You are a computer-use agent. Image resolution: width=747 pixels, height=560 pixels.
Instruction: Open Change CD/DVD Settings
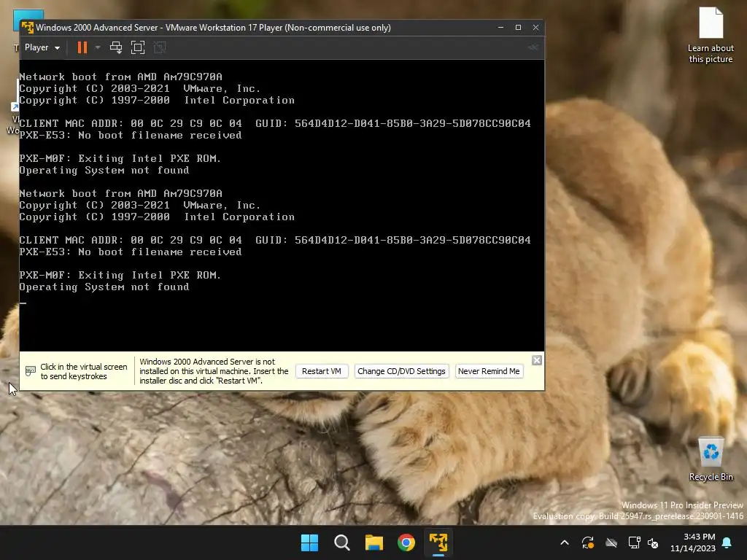[x=401, y=371]
